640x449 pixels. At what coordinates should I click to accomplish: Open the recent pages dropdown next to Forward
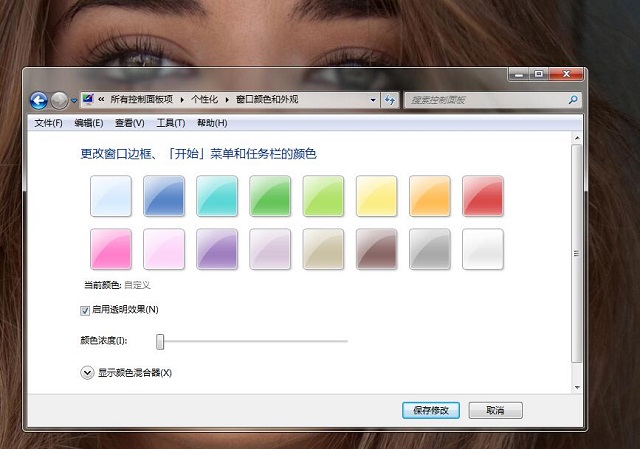tap(74, 101)
